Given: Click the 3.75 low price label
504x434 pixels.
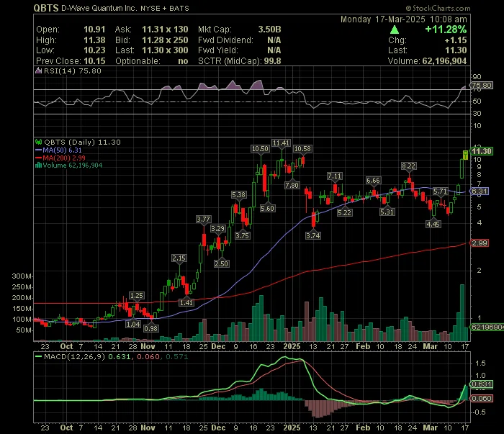Looking at the screenshot, I should pos(243,236).
